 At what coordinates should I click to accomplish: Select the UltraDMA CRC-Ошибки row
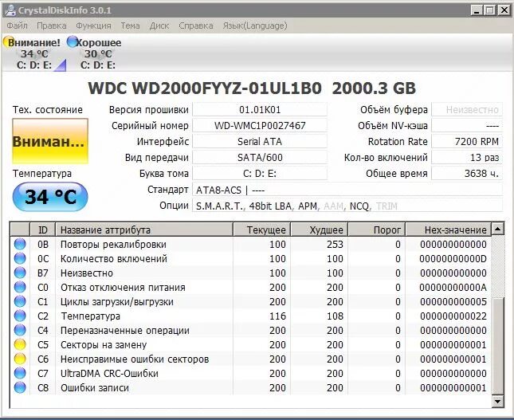(251, 374)
